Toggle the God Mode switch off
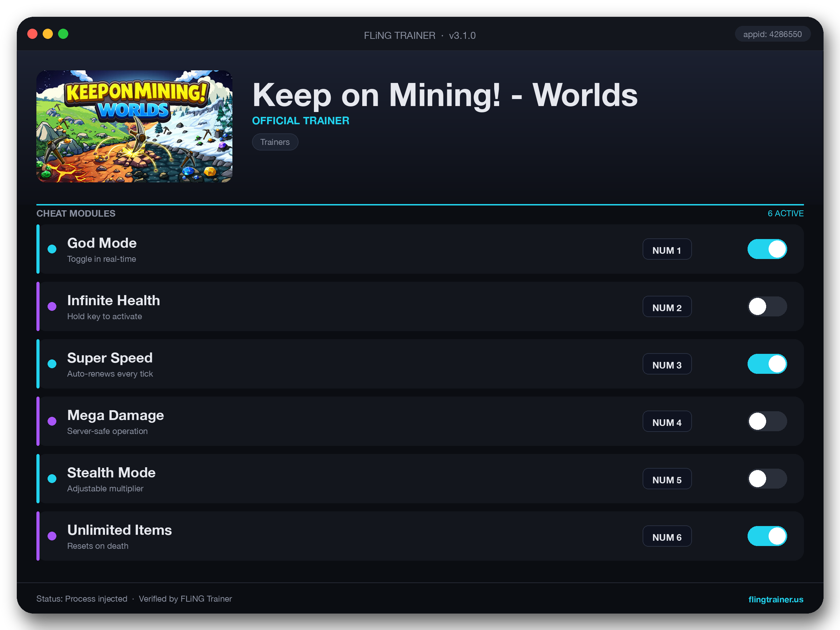Image resolution: width=840 pixels, height=630 pixels. coord(767,249)
